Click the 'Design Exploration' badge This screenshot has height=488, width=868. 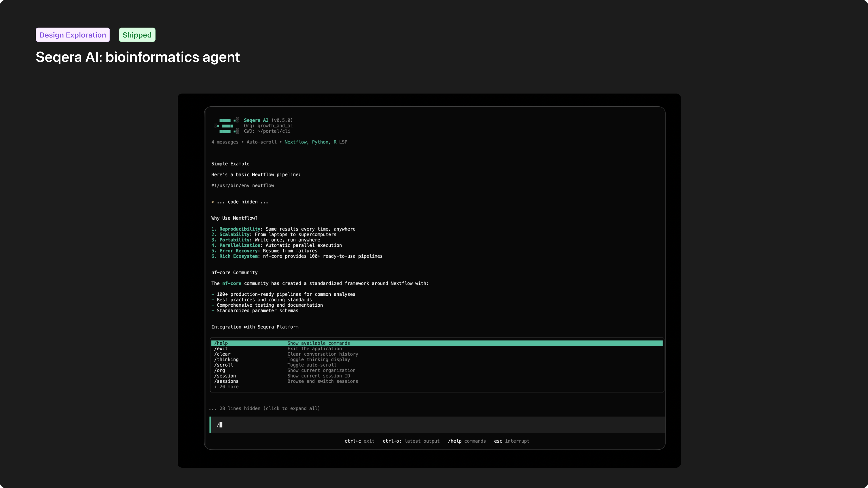pyautogui.click(x=72, y=35)
